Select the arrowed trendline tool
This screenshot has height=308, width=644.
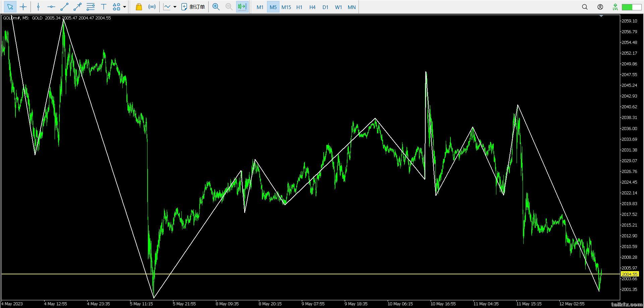click(77, 7)
